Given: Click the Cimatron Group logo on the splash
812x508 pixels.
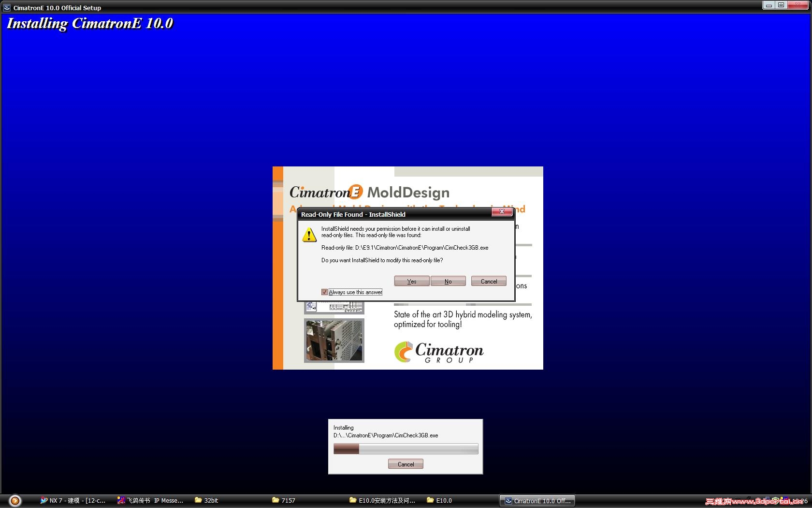Looking at the screenshot, I should coord(439,352).
